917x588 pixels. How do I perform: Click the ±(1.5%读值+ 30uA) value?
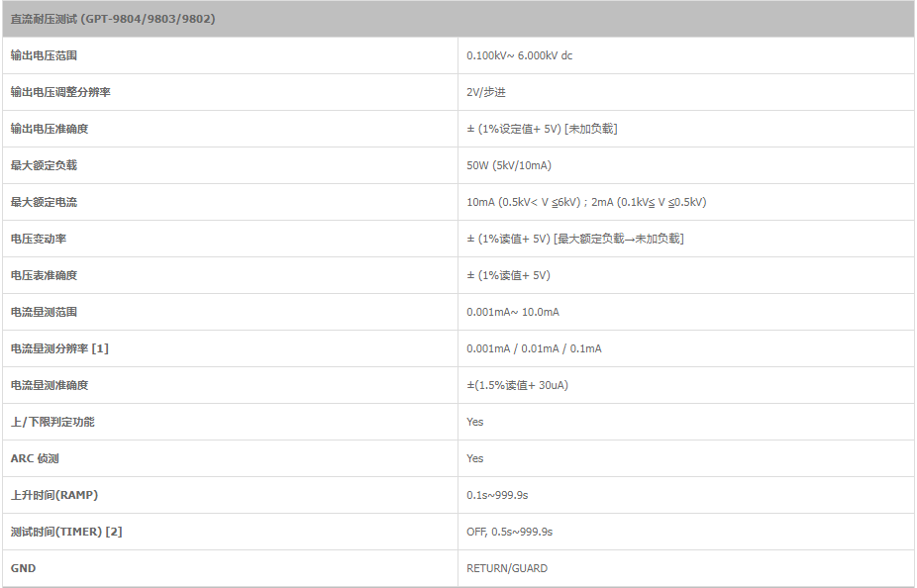517,385
